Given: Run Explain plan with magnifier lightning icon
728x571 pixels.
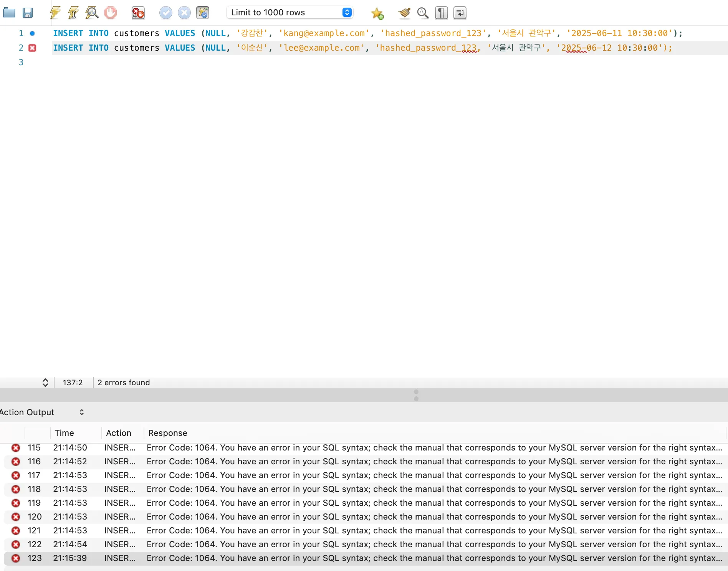Looking at the screenshot, I should coord(92,13).
